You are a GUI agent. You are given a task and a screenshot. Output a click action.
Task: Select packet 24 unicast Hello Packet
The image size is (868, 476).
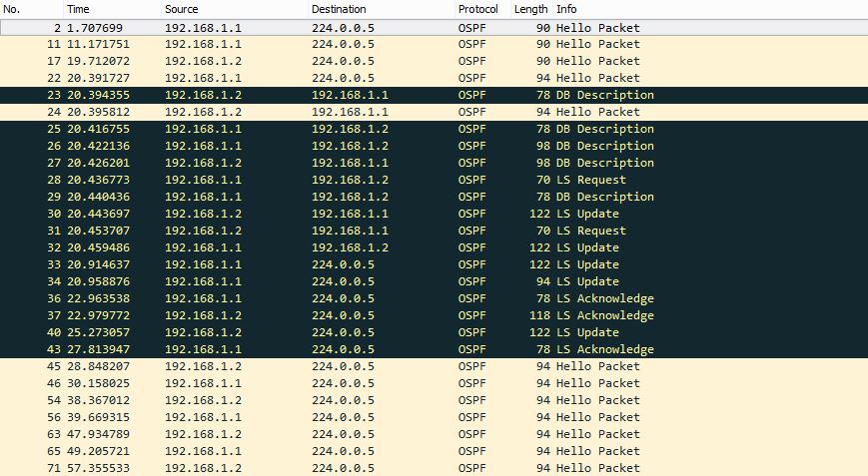(434, 112)
